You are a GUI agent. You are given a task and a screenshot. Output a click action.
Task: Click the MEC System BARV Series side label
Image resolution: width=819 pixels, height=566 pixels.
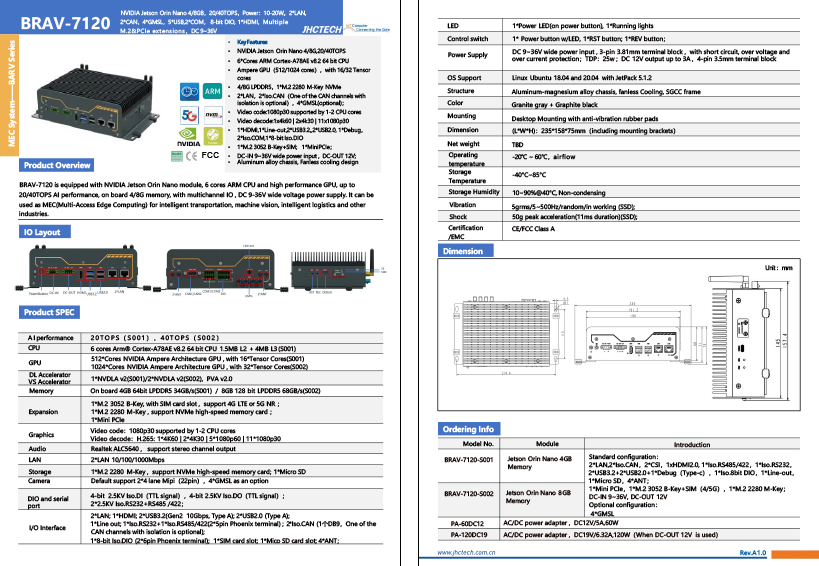tap(10, 95)
